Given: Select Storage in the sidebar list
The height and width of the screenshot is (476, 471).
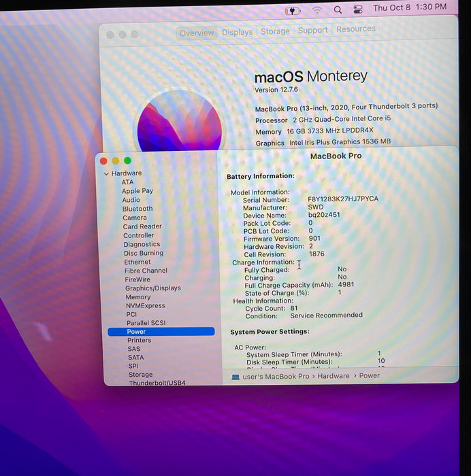Looking at the screenshot, I should pos(140,374).
